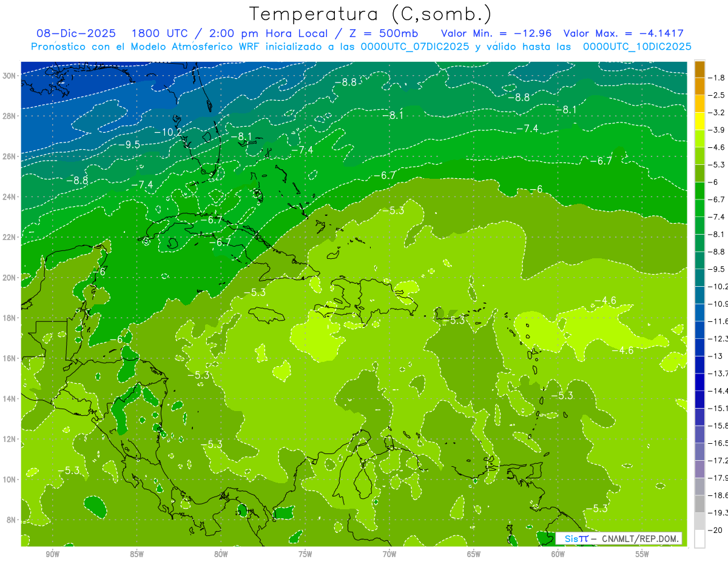728x562 pixels.
Task: Click the '65W' longitude axis label
Action: coord(474,554)
